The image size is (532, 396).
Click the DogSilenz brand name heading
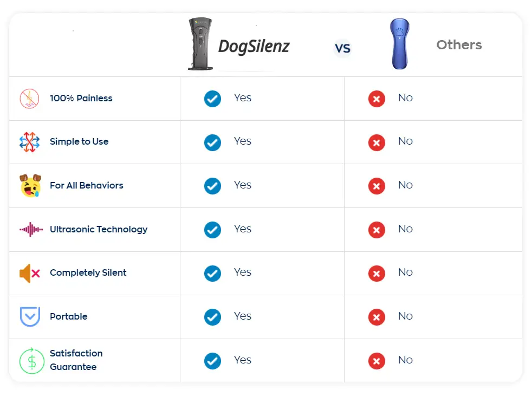coord(254,47)
